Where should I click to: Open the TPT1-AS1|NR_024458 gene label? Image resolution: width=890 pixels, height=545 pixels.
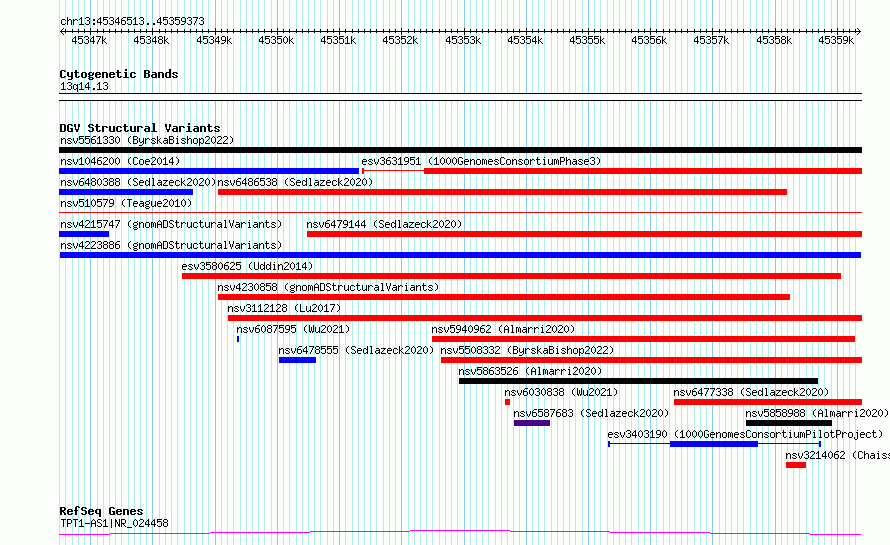114,523
